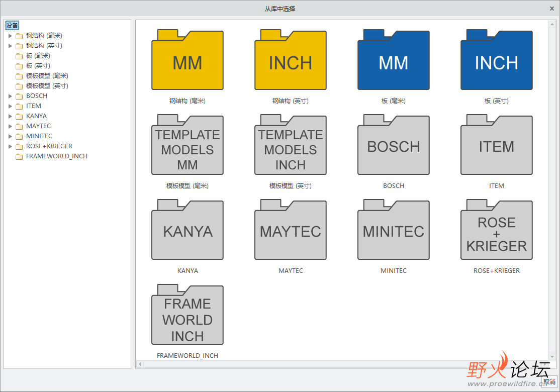Viewport: 560px width, 392px height.
Task: Expand the 钢结构 (毫米) tree node
Action: 10,36
